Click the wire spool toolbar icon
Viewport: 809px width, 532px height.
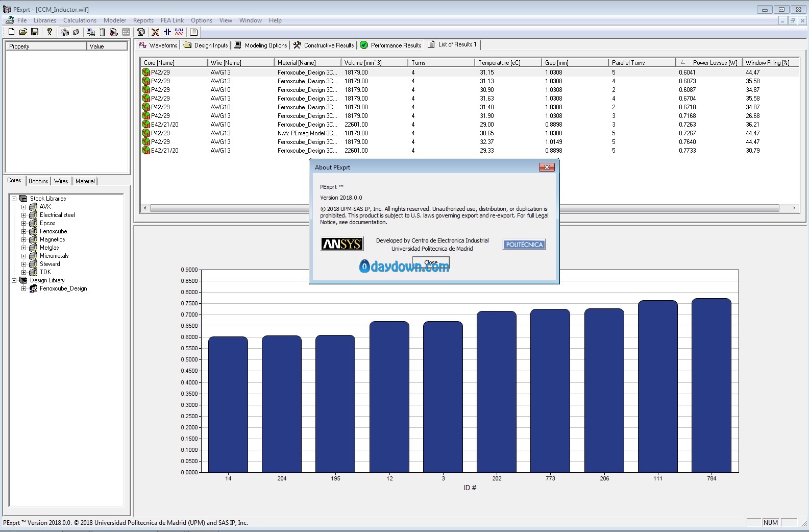(114, 32)
